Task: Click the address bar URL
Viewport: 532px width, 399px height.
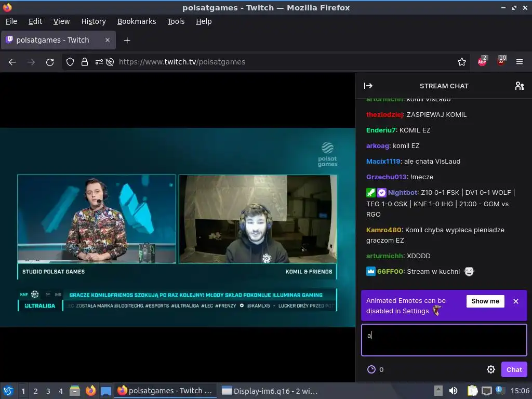Action: pyautogui.click(x=182, y=62)
